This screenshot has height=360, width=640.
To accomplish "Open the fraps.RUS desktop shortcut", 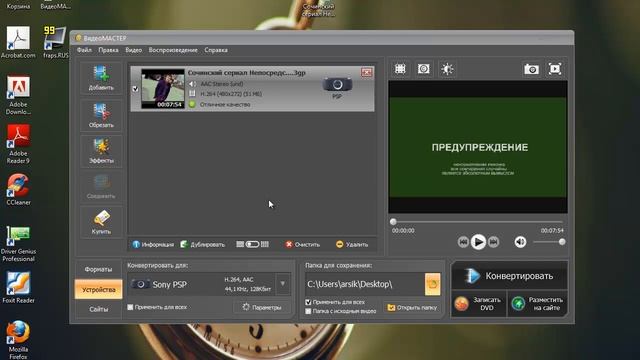I will (56, 42).
